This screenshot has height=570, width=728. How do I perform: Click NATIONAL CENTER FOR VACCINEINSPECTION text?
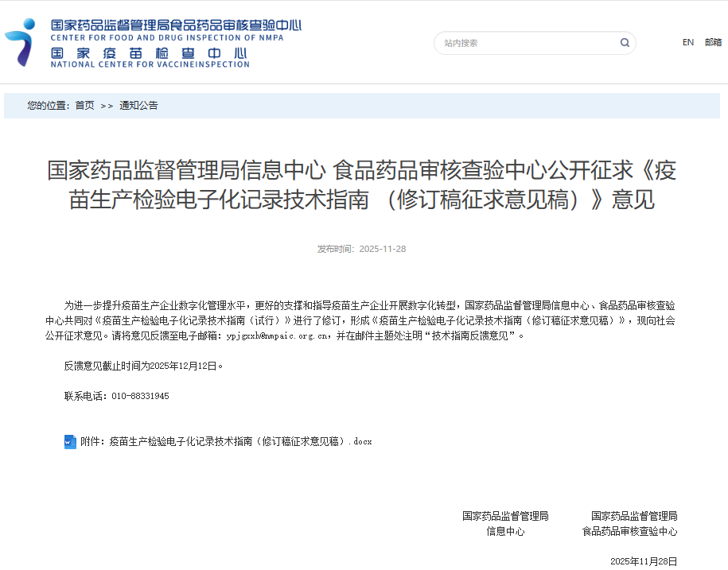(150, 64)
